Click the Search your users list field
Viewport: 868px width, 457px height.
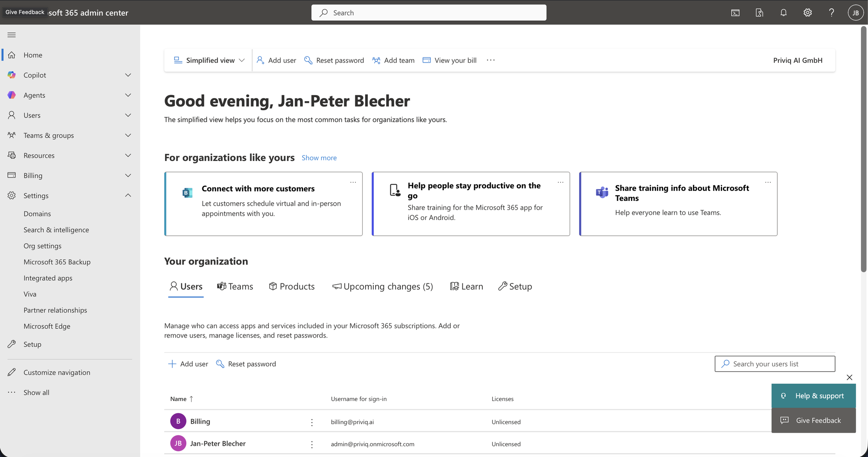pyautogui.click(x=774, y=364)
